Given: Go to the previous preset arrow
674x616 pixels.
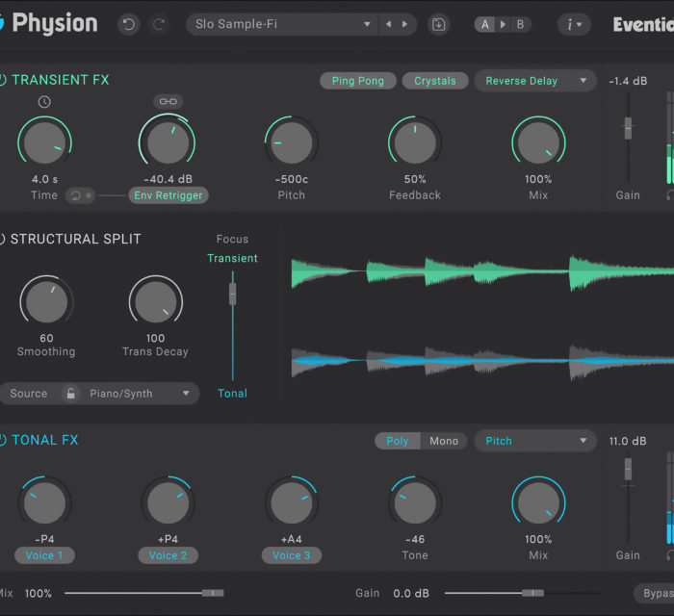Looking at the screenshot, I should [x=389, y=24].
